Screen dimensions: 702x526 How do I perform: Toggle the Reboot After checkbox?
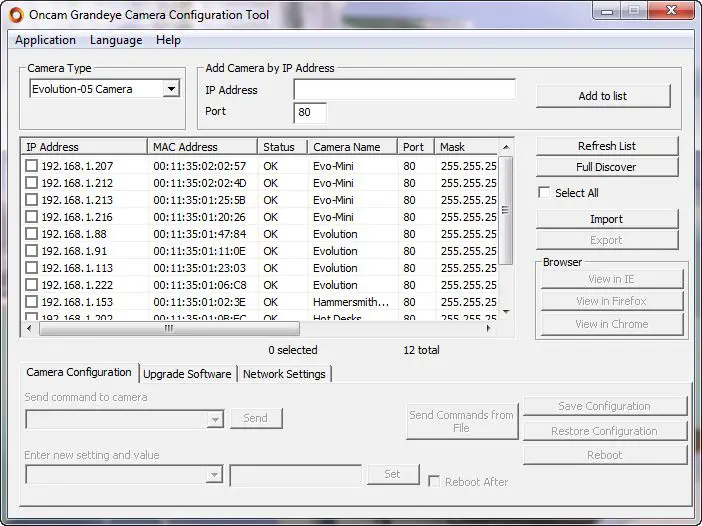click(434, 481)
